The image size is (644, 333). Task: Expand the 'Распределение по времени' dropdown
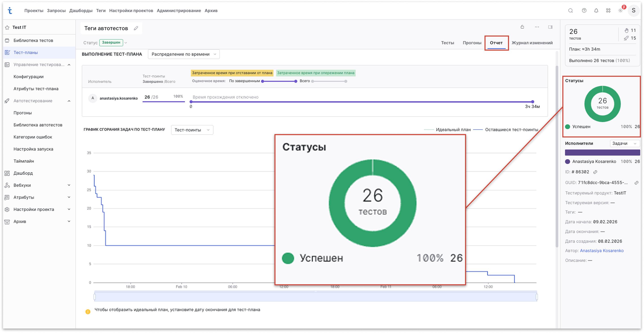tap(183, 54)
